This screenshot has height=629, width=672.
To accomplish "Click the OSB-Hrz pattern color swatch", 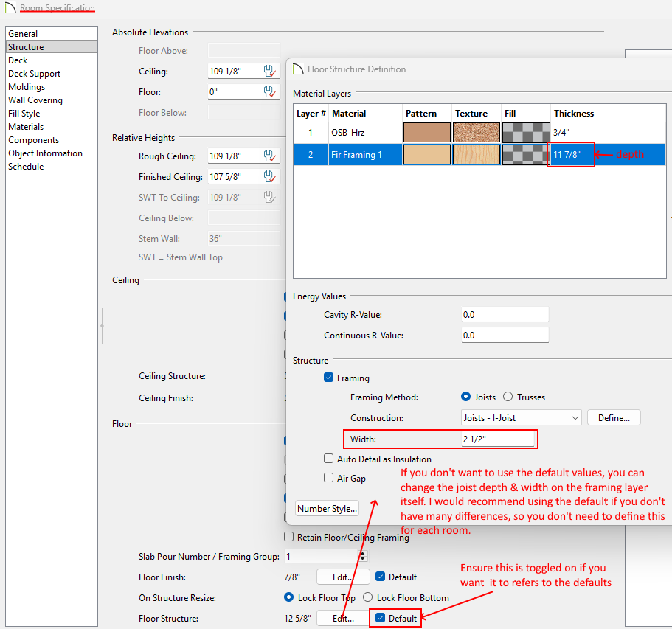I will point(427,133).
